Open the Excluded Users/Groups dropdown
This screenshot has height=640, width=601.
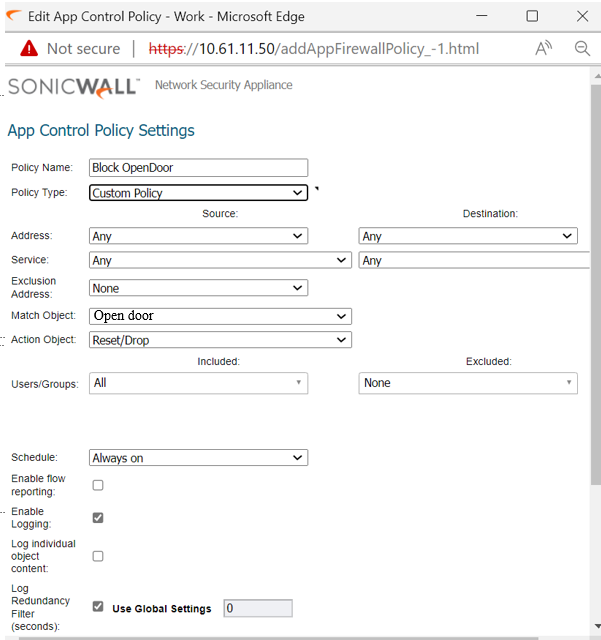[468, 383]
